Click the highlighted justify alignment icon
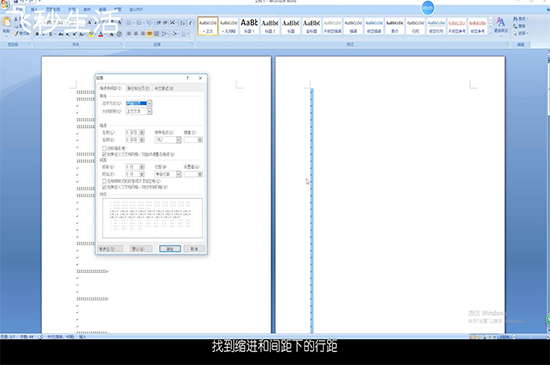The image size is (550, 365). click(149, 34)
